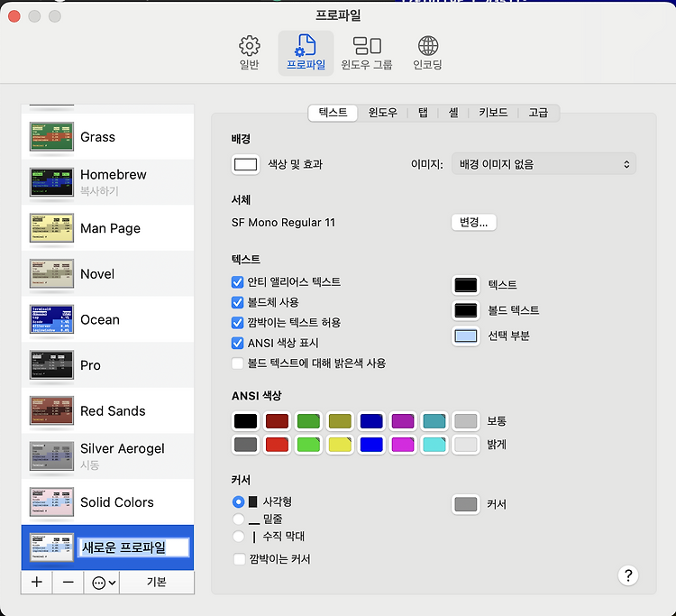This screenshot has height=616, width=676.
Task: Open the 윈도우 그룹 pane
Action: [x=367, y=53]
